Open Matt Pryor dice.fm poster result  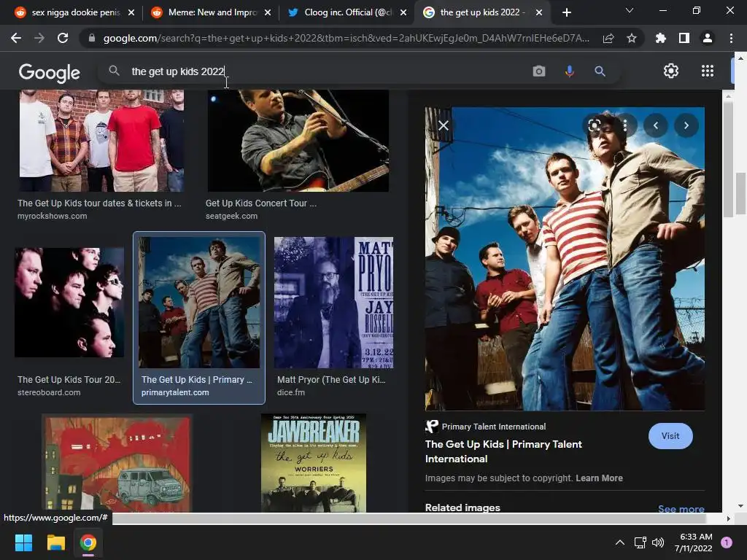(333, 303)
